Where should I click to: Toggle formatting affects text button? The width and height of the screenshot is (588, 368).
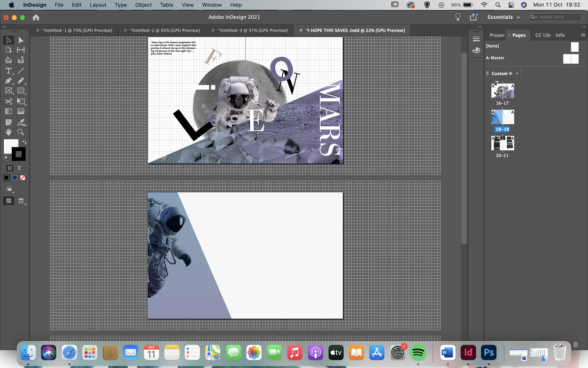tap(19, 168)
